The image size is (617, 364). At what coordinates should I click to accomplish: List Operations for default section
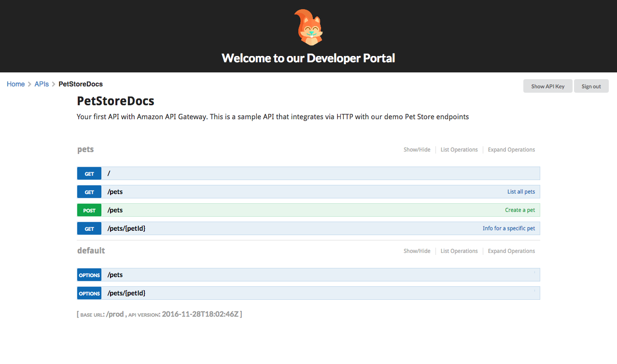(x=459, y=251)
